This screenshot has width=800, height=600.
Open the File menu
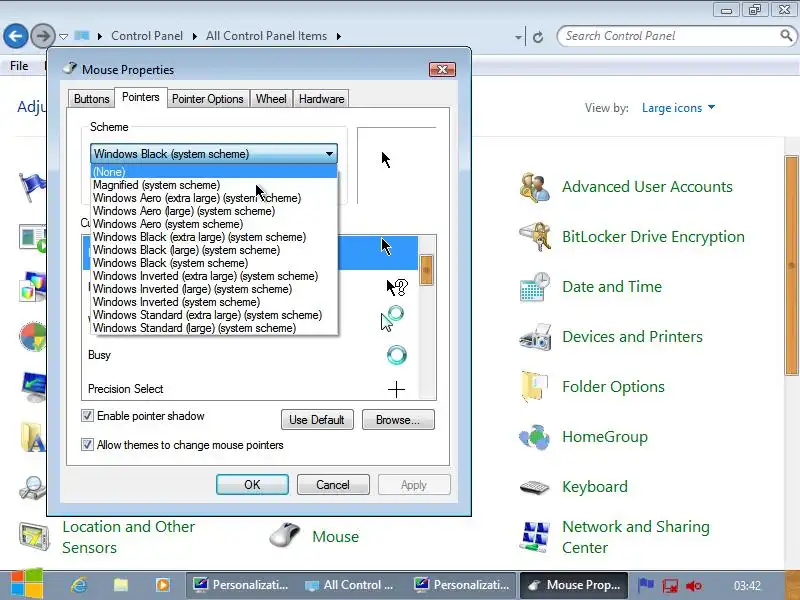(19, 66)
